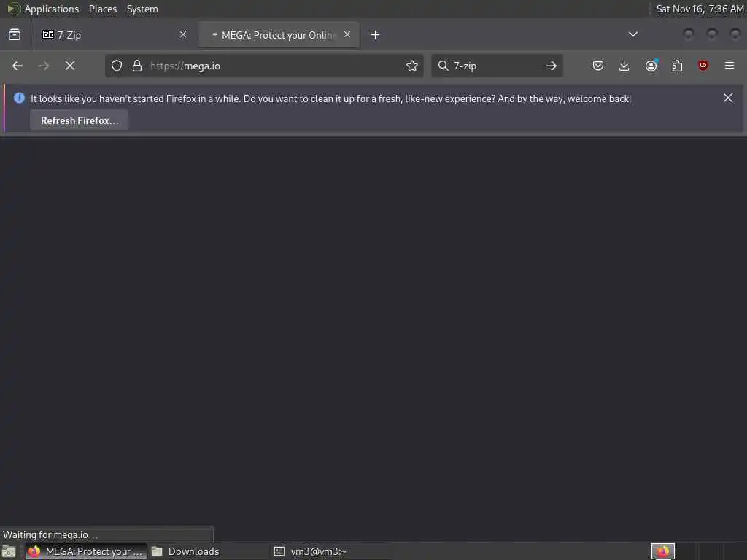This screenshot has width=747, height=560.
Task: Open Firefox account menu
Action: [651, 66]
